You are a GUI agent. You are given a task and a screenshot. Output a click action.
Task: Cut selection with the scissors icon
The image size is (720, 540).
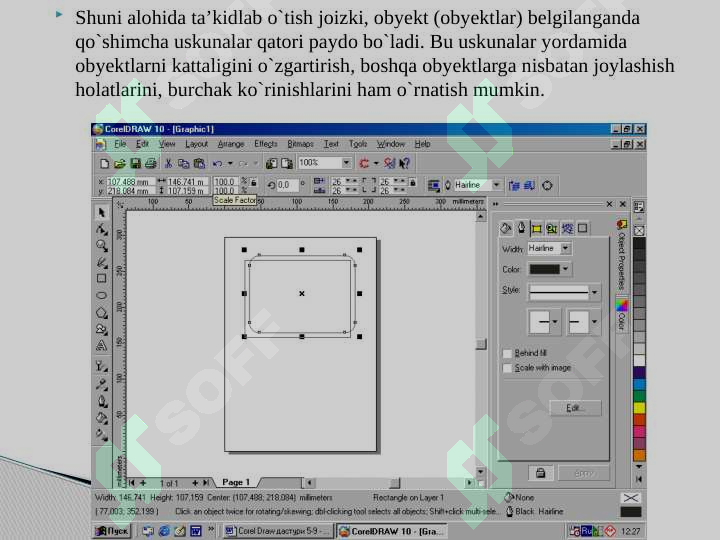pyautogui.click(x=169, y=163)
